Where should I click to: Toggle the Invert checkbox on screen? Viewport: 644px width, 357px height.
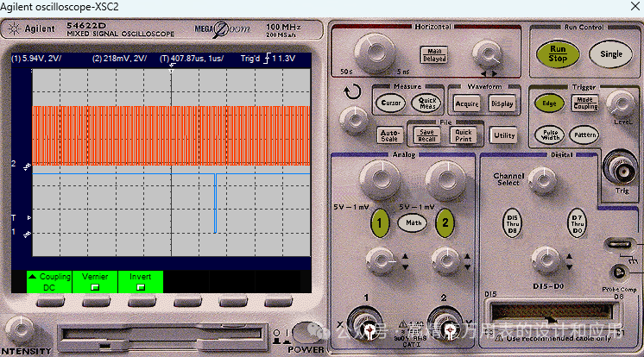pyautogui.click(x=141, y=287)
